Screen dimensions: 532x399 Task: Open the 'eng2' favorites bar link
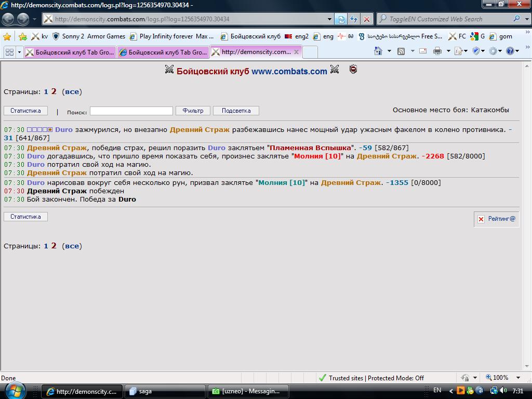point(297,36)
